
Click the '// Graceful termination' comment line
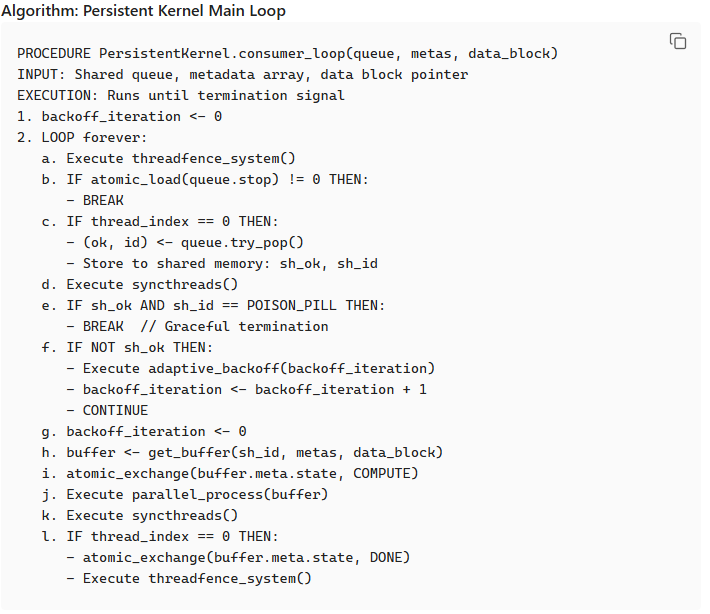pos(205,326)
